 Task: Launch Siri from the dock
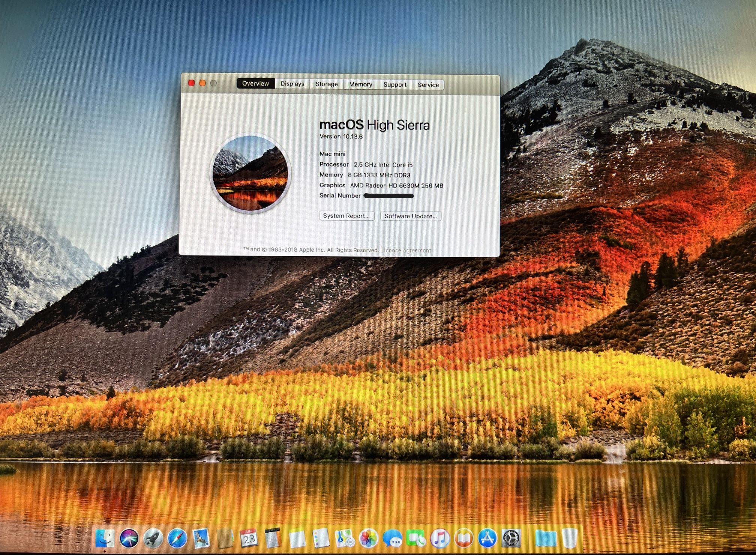tap(129, 538)
